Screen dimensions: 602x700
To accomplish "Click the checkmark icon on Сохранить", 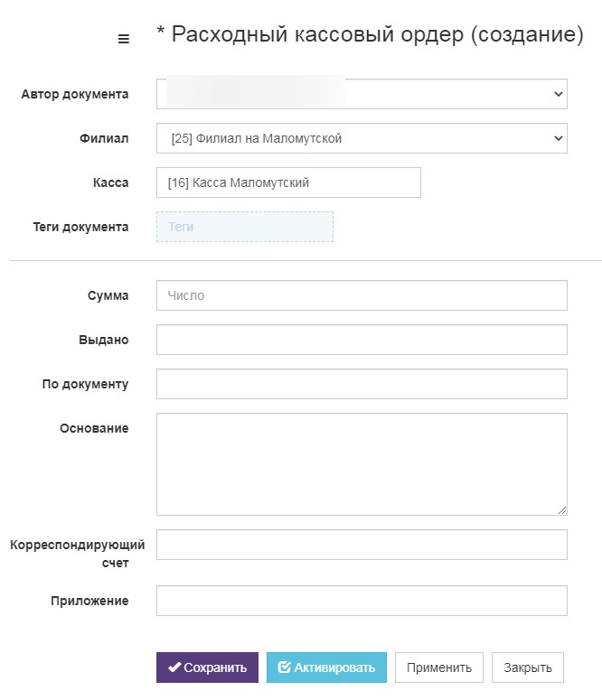I will [174, 667].
